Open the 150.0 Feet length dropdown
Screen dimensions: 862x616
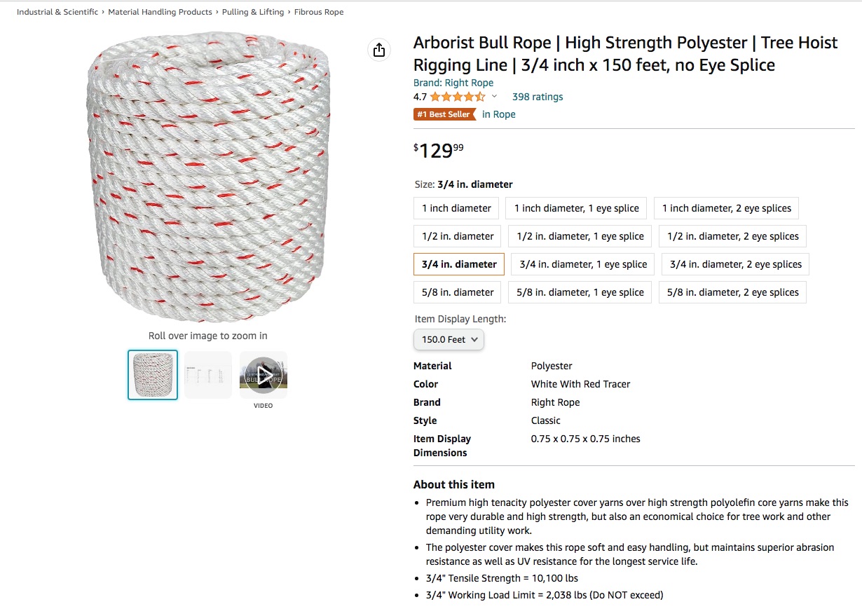tap(449, 339)
